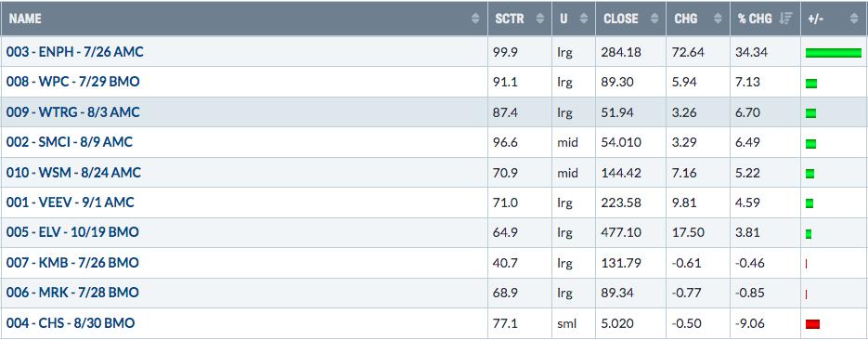Toggle the % CHG descending sort icon
Screen dimensions: 868x340
click(x=784, y=19)
